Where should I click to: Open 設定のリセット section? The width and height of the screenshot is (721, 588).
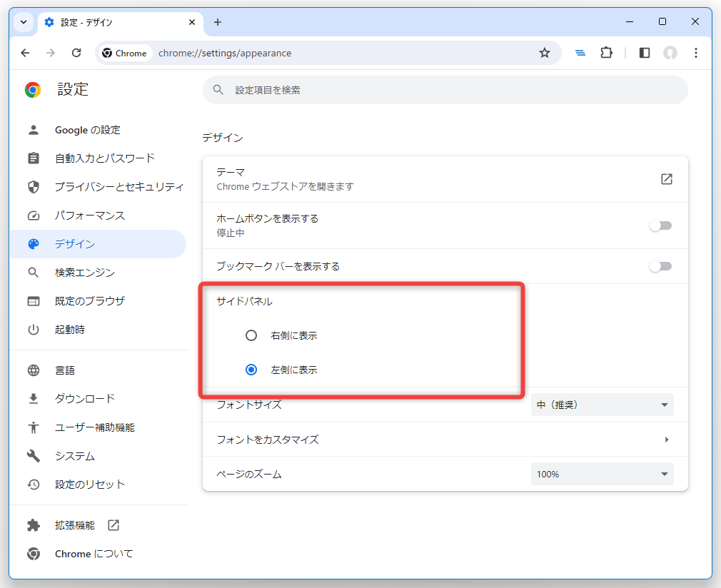[x=98, y=485]
